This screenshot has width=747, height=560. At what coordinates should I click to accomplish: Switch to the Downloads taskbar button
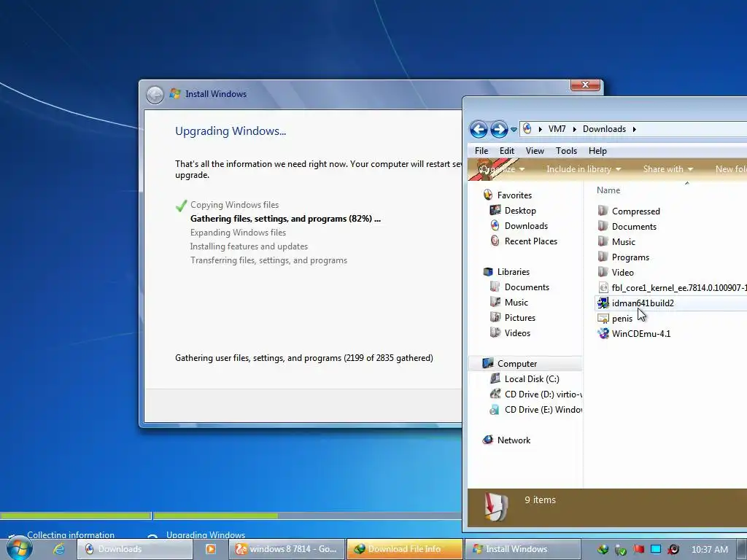click(135, 549)
